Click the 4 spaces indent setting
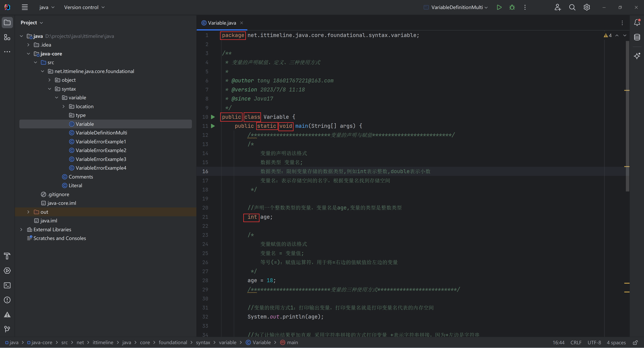The height and width of the screenshot is (348, 644). [616, 342]
